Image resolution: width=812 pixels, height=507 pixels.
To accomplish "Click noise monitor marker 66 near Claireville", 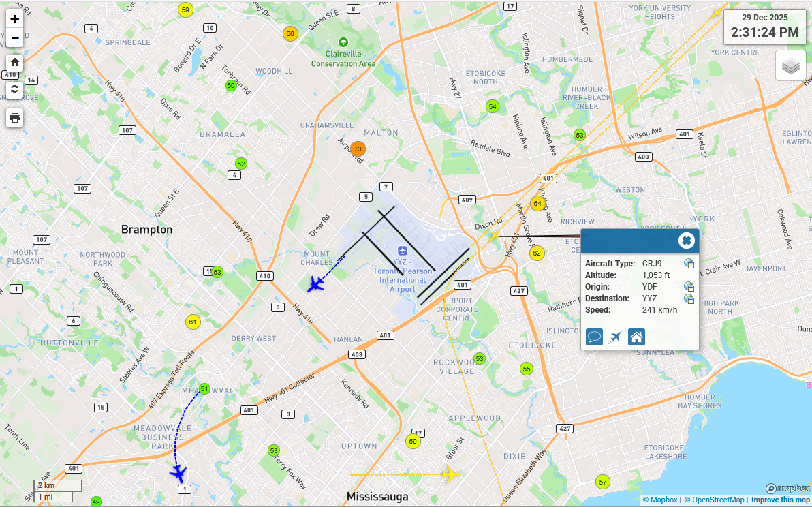I will (x=290, y=34).
